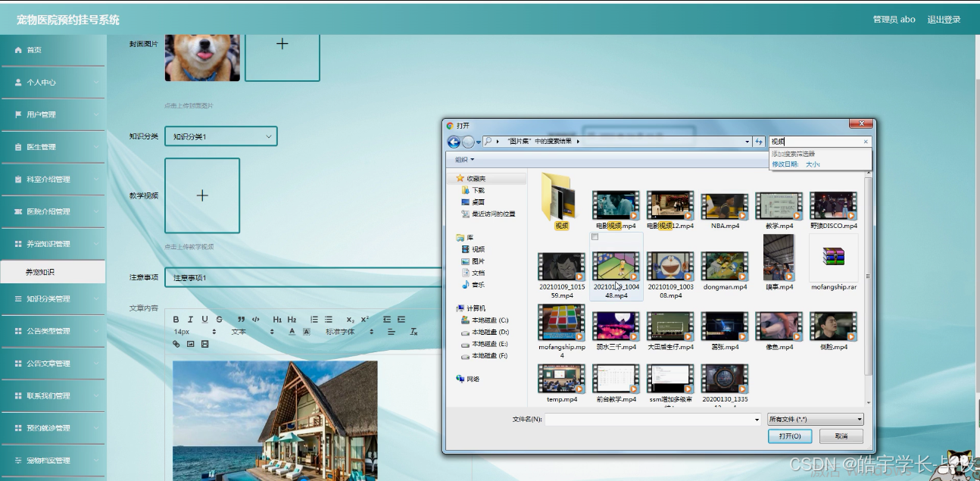Select 网络 in file dialog sidebar

tap(468, 379)
